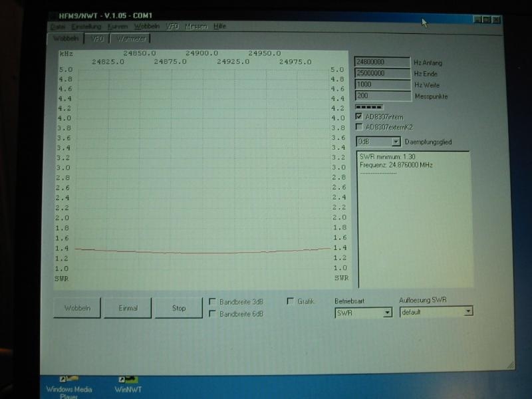Open the Hilfe menu
Viewport: 532px width, 399px height.
219,26
